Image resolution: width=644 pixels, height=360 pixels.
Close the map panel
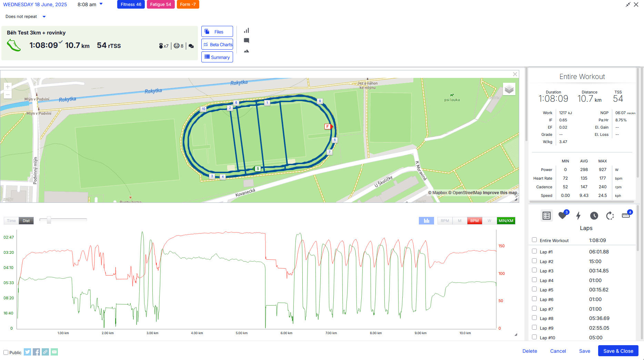click(x=515, y=74)
